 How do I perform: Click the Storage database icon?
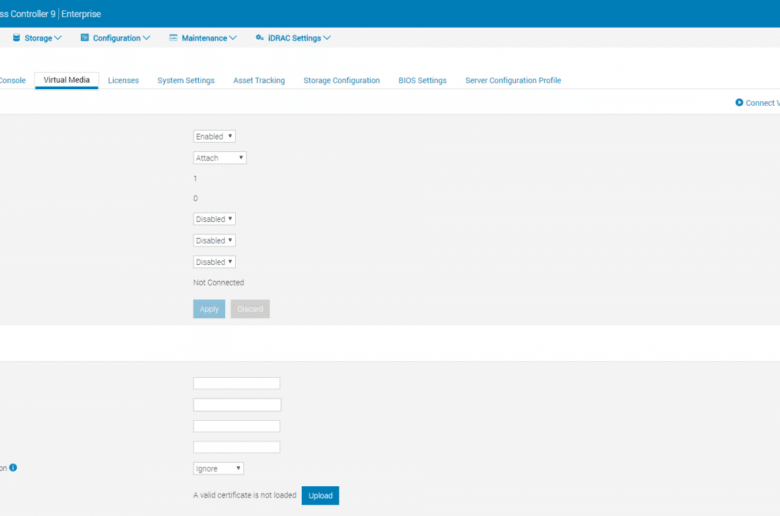[16, 38]
